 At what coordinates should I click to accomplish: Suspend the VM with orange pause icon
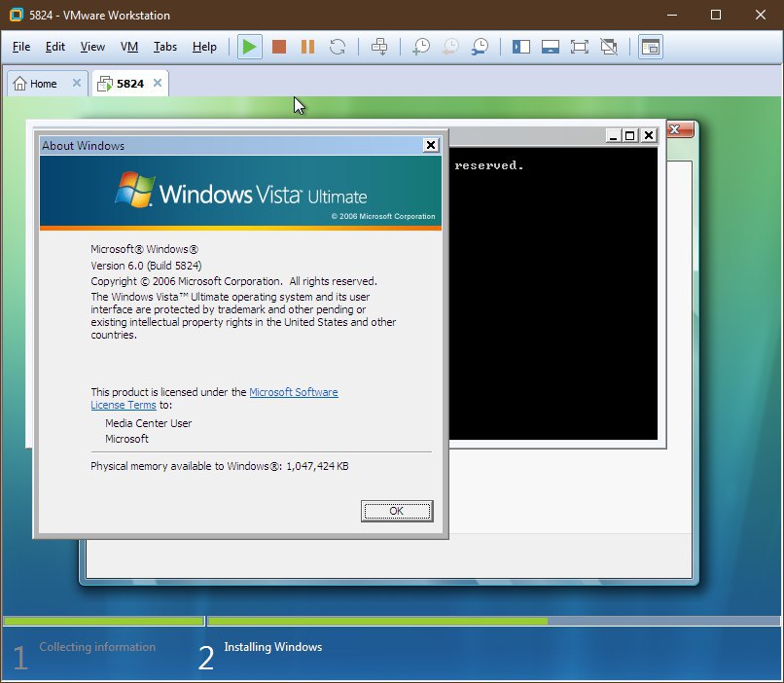click(308, 47)
